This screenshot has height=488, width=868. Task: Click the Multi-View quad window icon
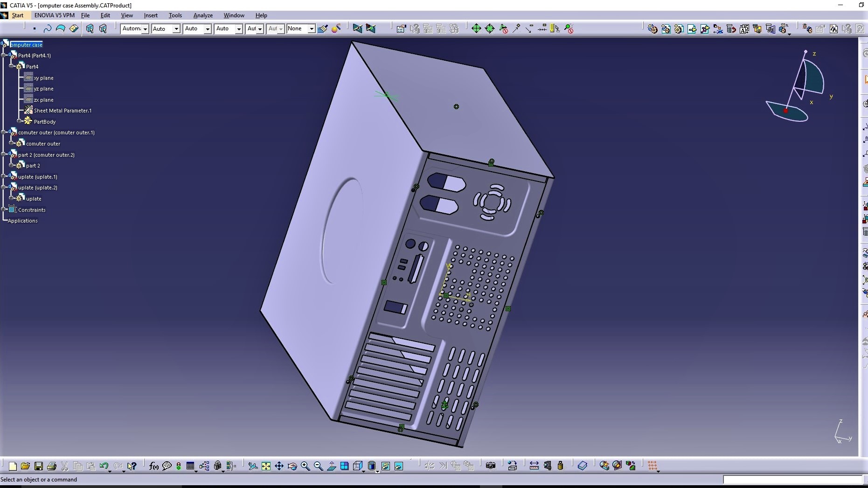point(345,466)
